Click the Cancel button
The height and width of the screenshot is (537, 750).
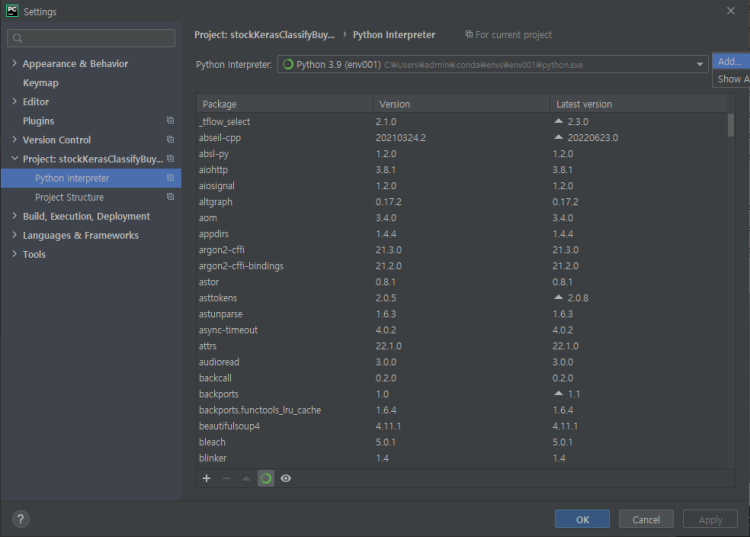pyautogui.click(x=646, y=519)
